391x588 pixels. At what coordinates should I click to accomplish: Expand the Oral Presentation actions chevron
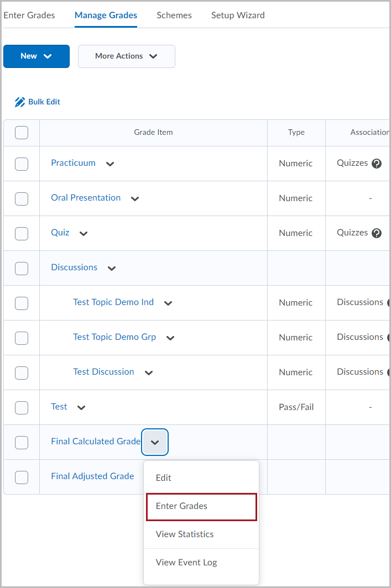coord(135,199)
